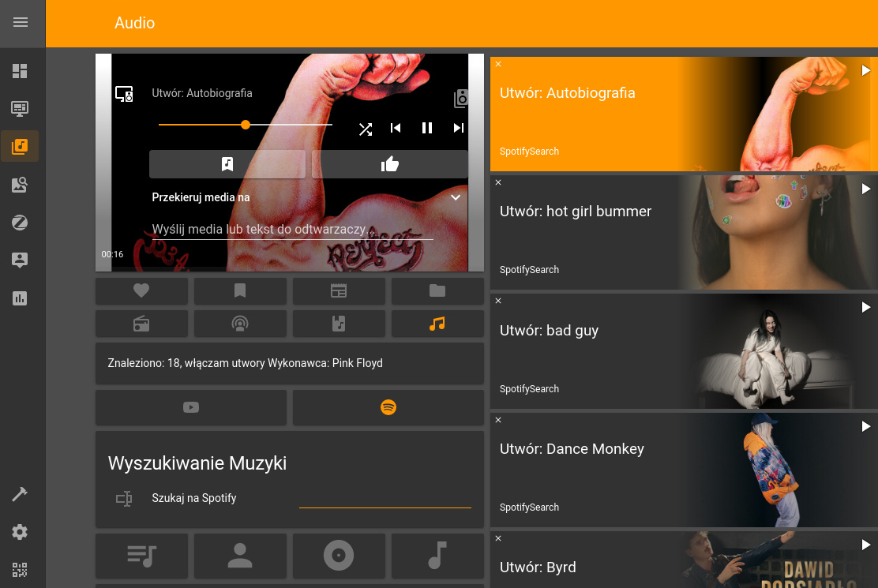This screenshot has width=878, height=588.
Task: Search by artist person tile
Action: 240,556
